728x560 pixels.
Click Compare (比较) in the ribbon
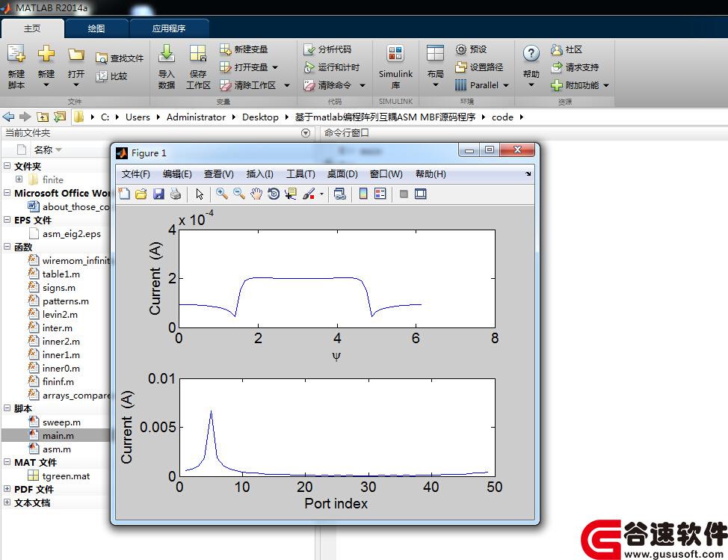pyautogui.click(x=111, y=76)
